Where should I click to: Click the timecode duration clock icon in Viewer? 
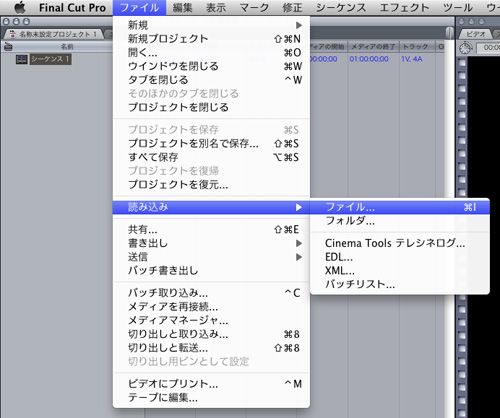click(466, 48)
